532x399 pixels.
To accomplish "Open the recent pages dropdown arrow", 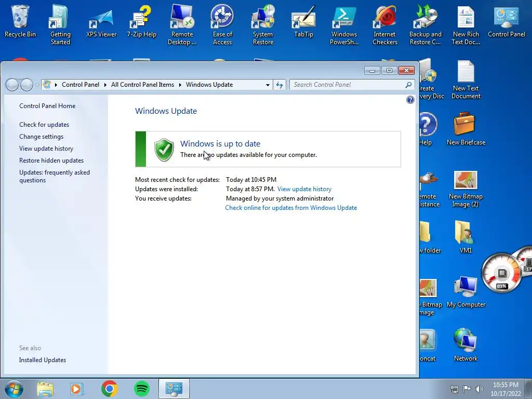I will pyautogui.click(x=37, y=85).
